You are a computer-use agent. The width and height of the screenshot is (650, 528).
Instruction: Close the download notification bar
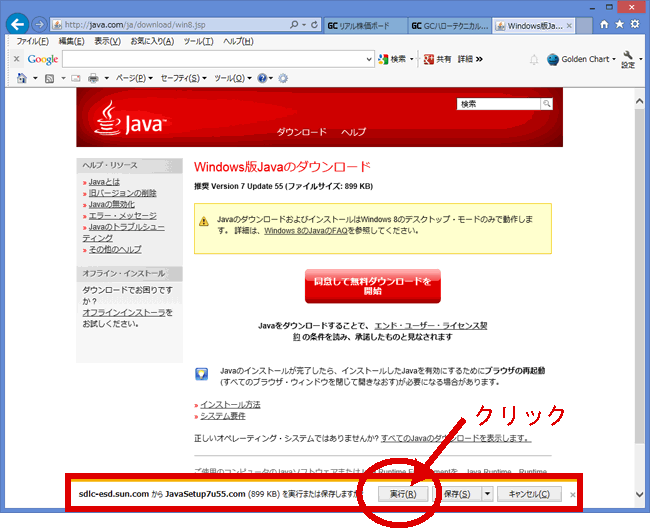pyautogui.click(x=572, y=494)
